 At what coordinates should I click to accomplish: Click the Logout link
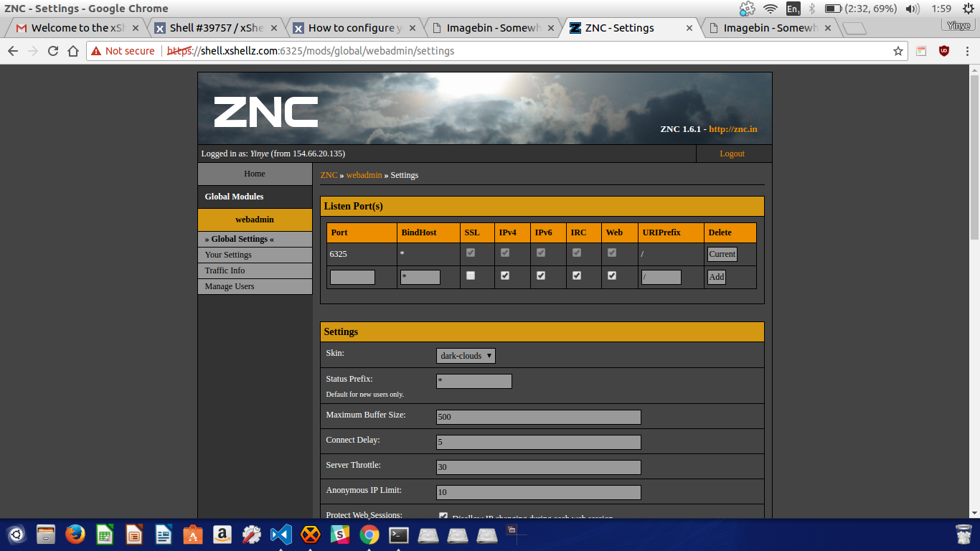coord(732,154)
